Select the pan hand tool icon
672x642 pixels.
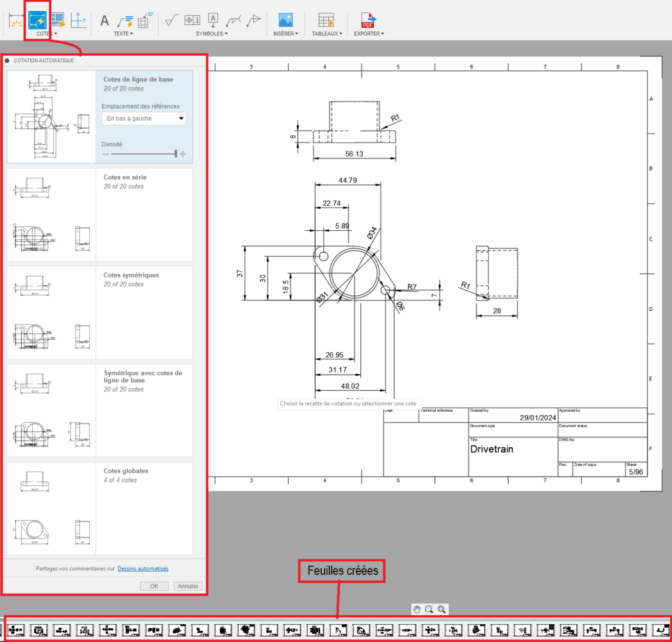416,609
